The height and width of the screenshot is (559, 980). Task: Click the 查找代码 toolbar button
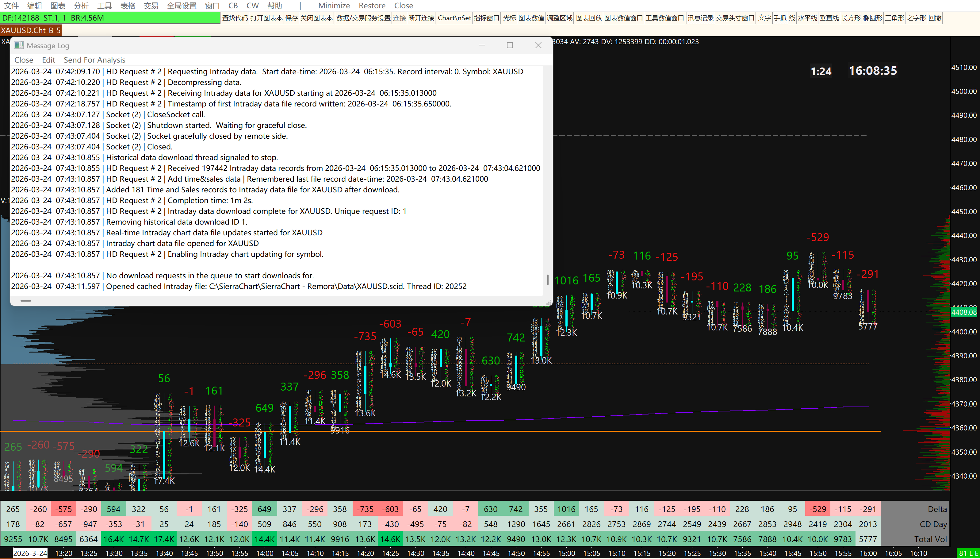click(x=235, y=18)
